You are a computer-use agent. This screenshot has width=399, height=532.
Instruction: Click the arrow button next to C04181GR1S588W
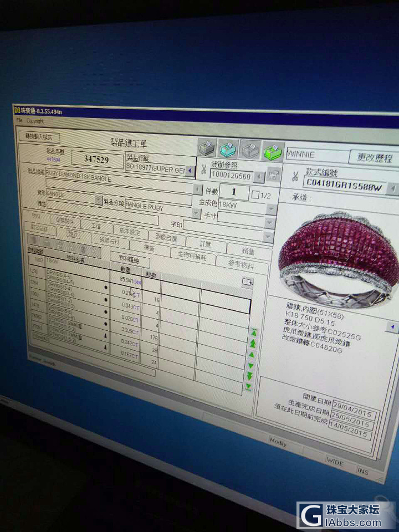(392, 189)
